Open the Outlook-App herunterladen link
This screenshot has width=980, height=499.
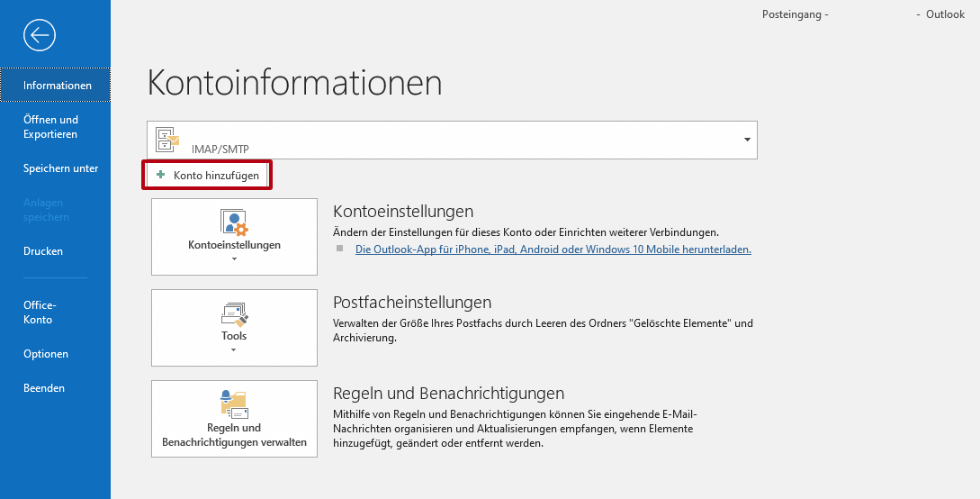553,249
